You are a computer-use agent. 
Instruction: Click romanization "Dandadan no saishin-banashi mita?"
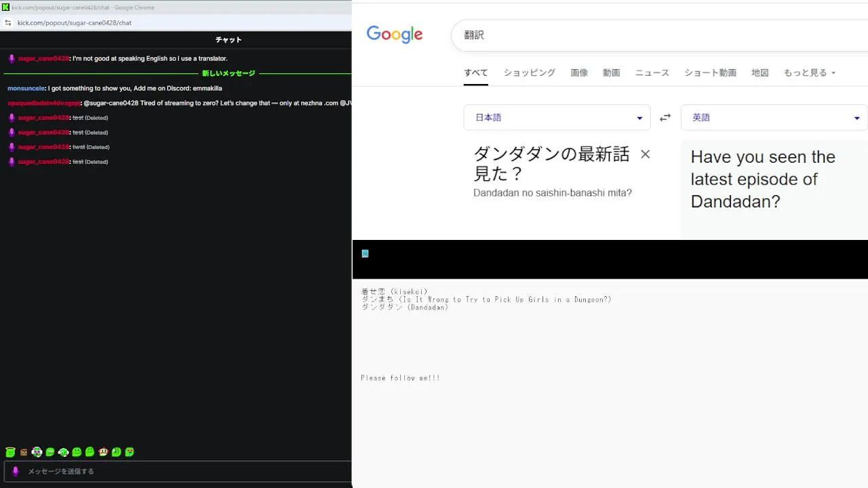pos(553,193)
